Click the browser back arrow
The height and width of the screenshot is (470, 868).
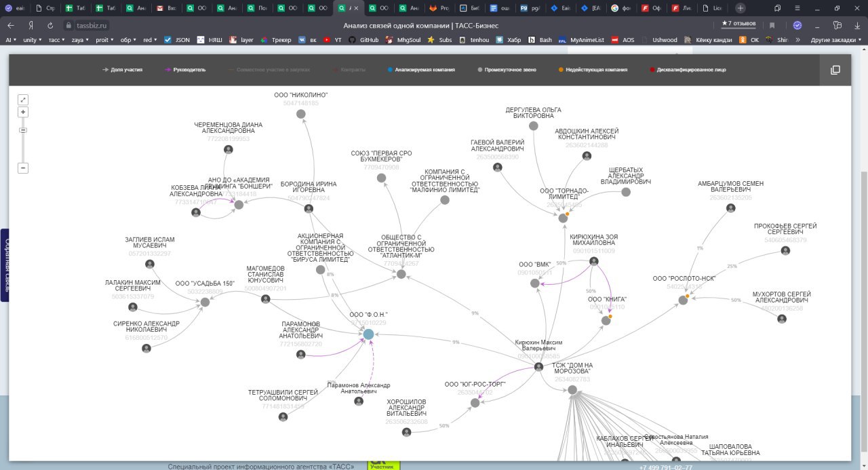(11, 25)
